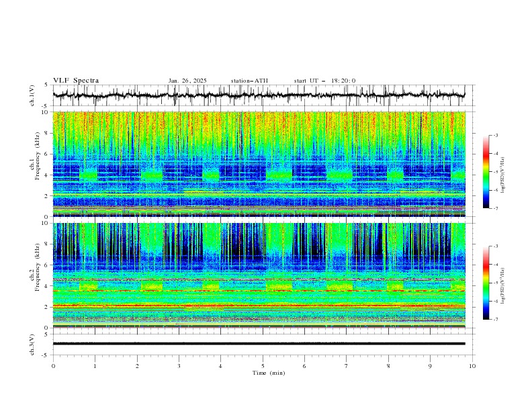Click the ch.1 voltage waveform trace
This screenshot has height=411, width=532.
click(x=259, y=95)
